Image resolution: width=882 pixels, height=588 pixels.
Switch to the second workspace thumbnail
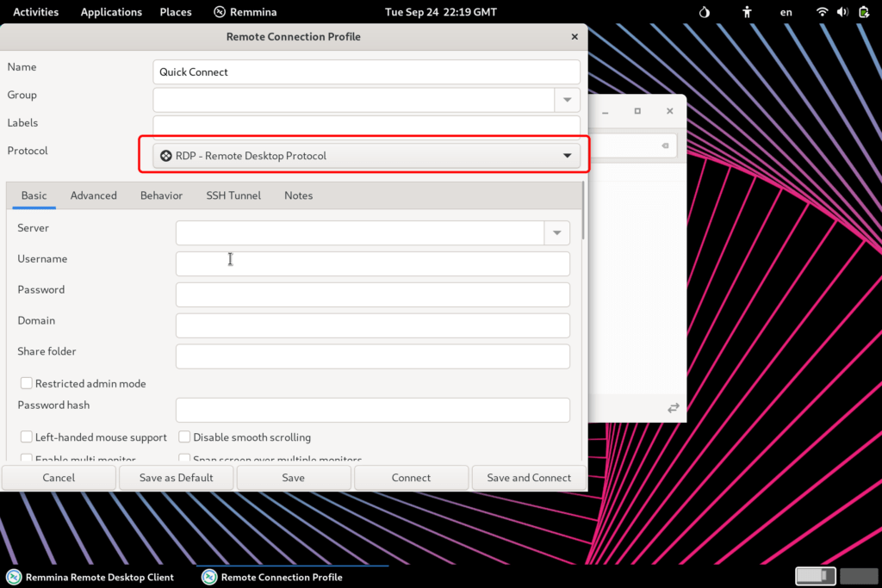tap(859, 576)
